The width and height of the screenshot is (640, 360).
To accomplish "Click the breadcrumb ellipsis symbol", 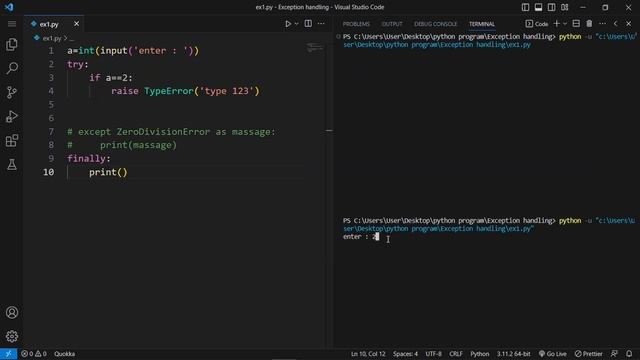I will [72, 38].
